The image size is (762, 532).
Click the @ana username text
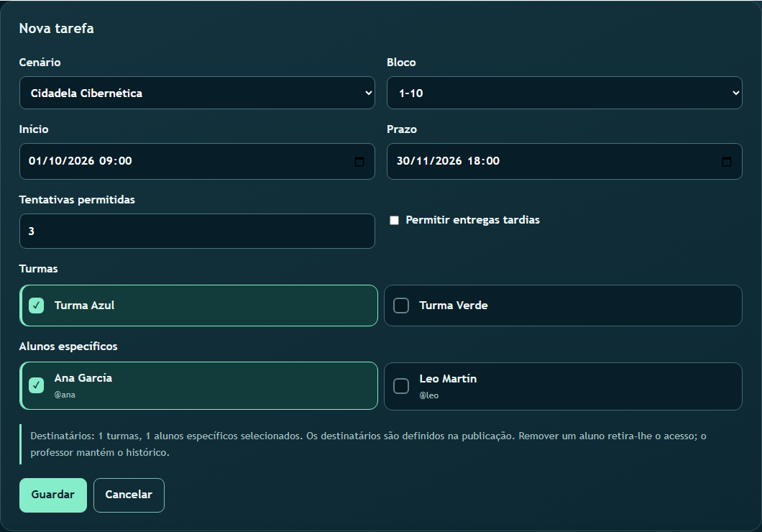(65, 395)
